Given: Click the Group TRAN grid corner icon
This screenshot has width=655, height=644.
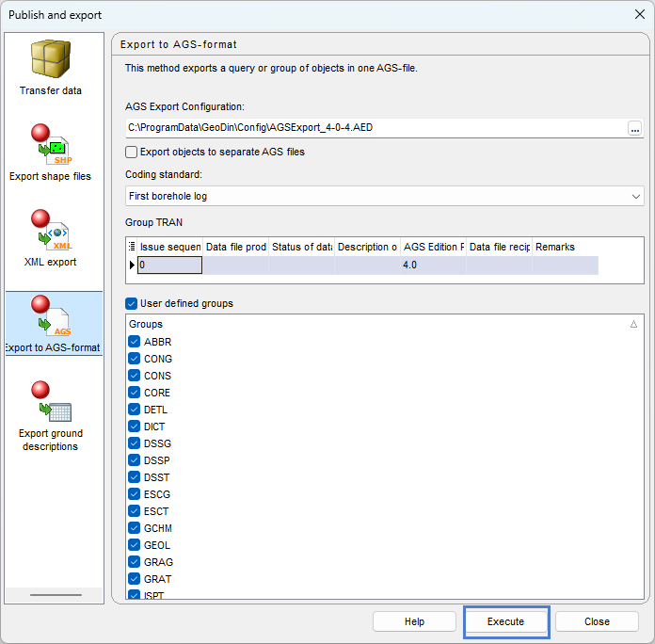Looking at the screenshot, I should click(132, 247).
